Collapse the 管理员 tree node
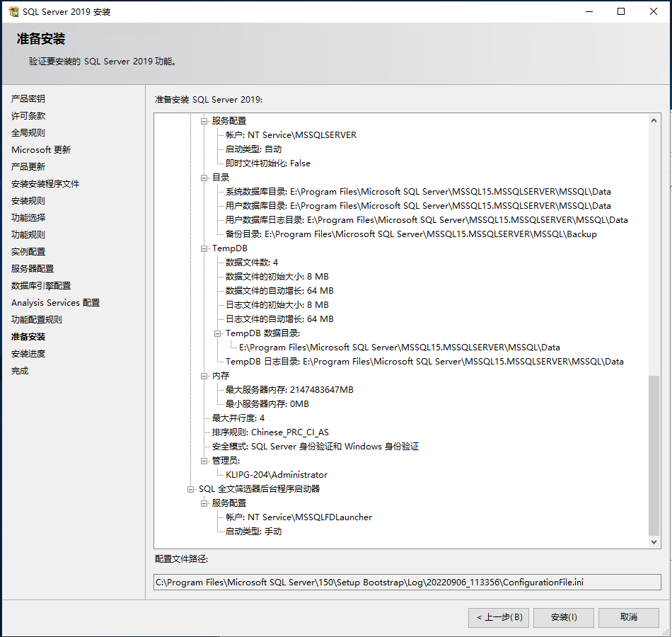The width and height of the screenshot is (672, 637). (204, 461)
